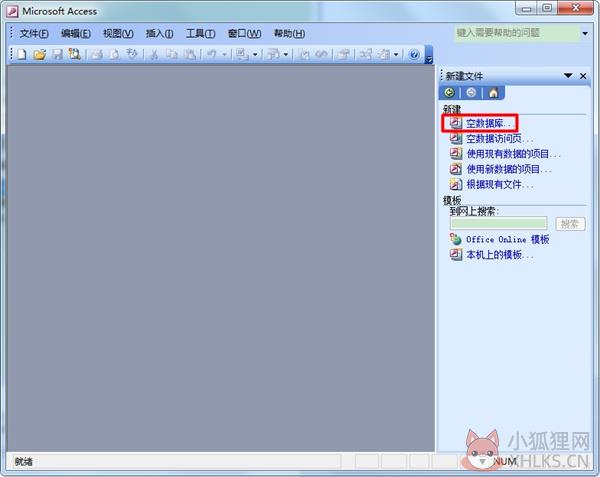Image resolution: width=600 pixels, height=477 pixels.
Task: Click the blue Help question mark icon
Action: point(414,55)
